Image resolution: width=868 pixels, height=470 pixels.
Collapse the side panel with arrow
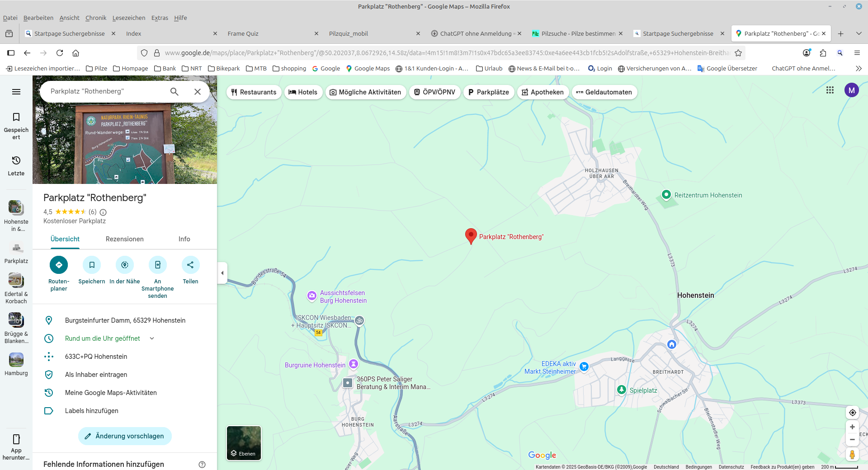[x=222, y=273]
